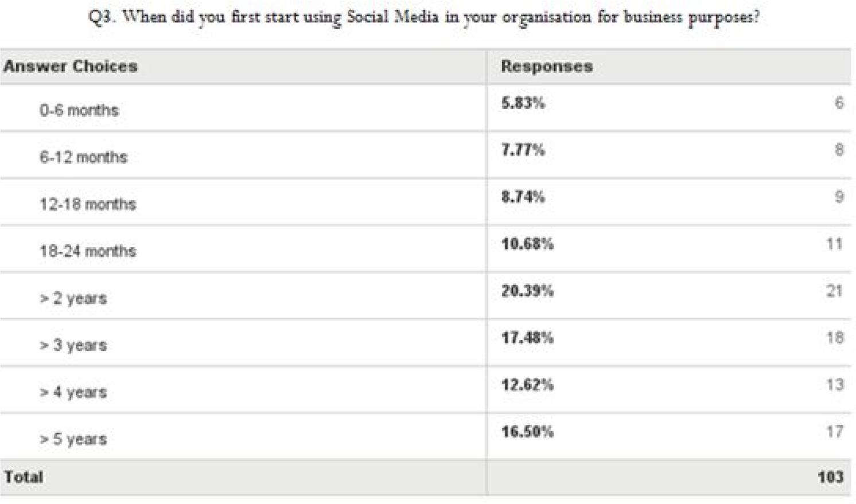Click the Responses column header

click(x=547, y=67)
